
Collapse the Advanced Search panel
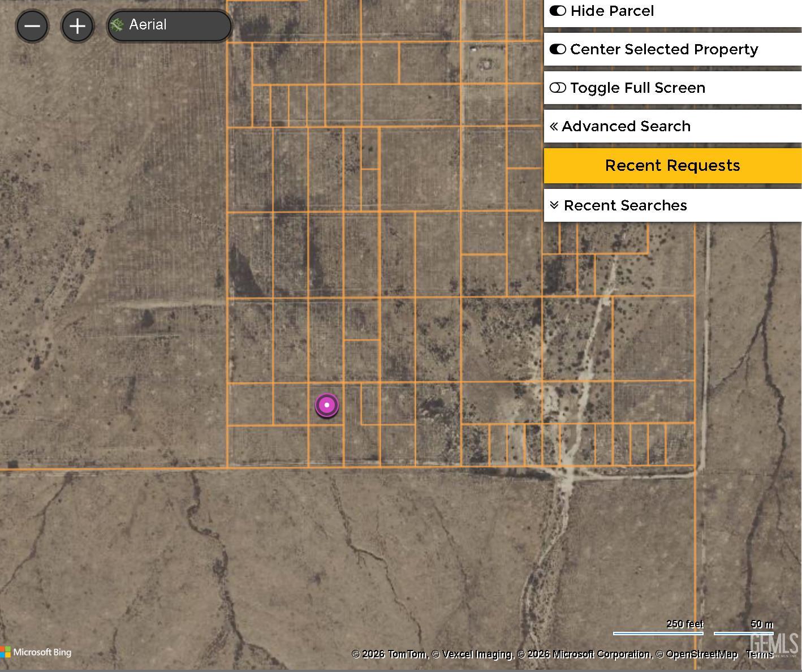click(672, 126)
